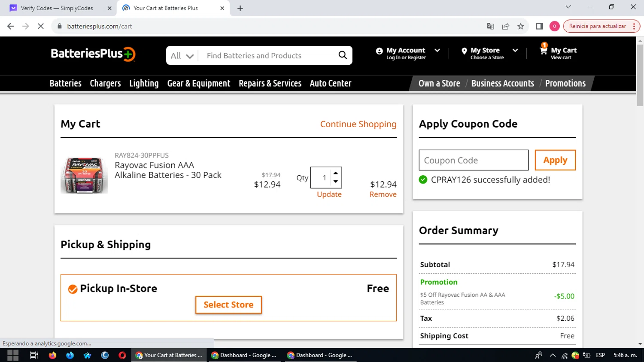
Task: Bookmark this page with the star icon
Action: [521, 26]
